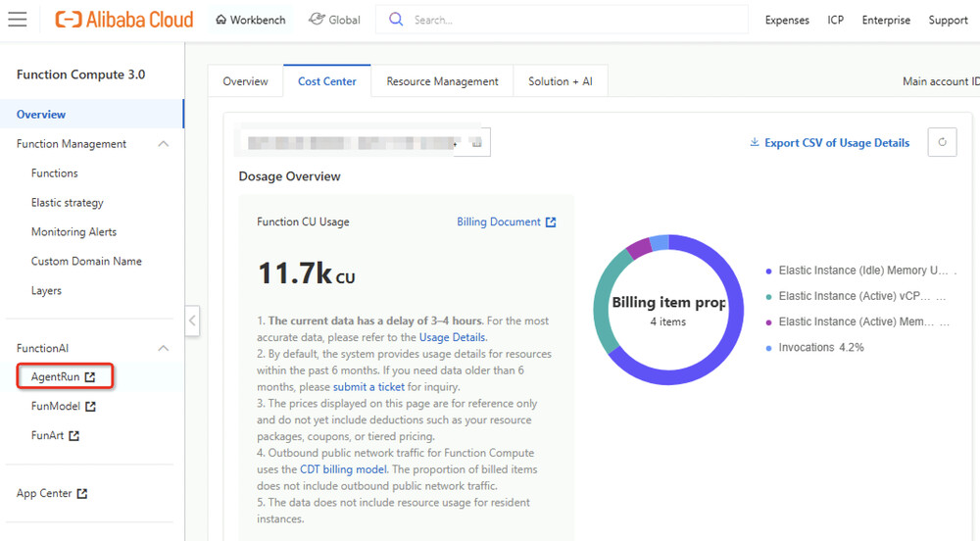The image size is (980, 541).
Task: Click the refresh icon beside Export CSV
Action: click(x=942, y=142)
